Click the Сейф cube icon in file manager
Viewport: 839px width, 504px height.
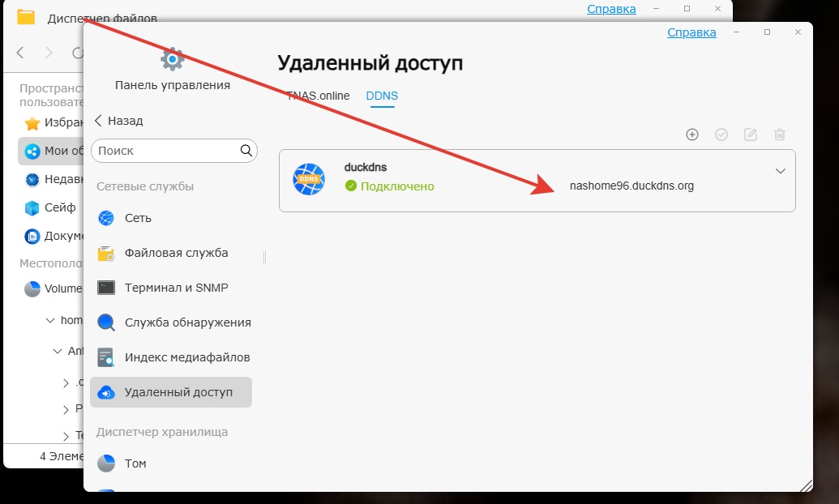[x=32, y=207]
